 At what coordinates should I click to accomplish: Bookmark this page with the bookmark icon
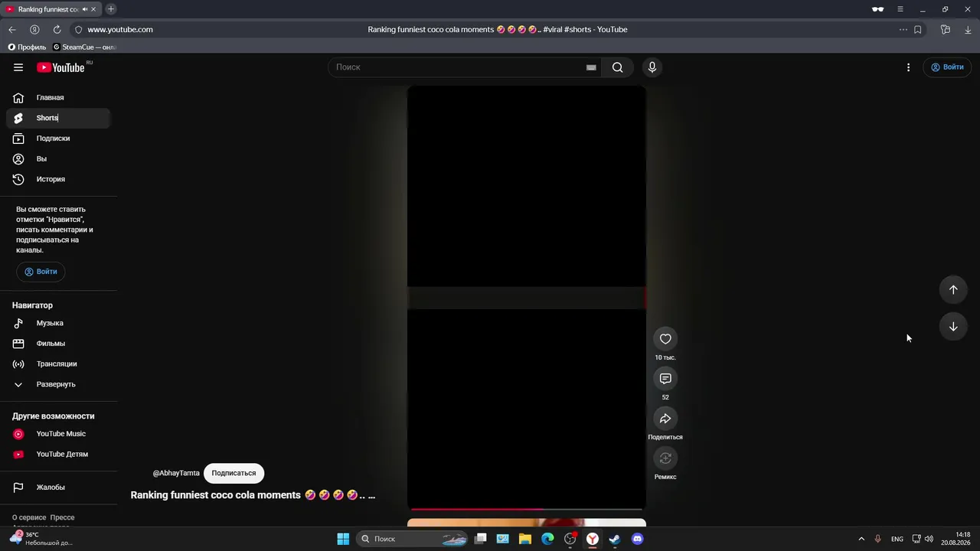point(917,29)
